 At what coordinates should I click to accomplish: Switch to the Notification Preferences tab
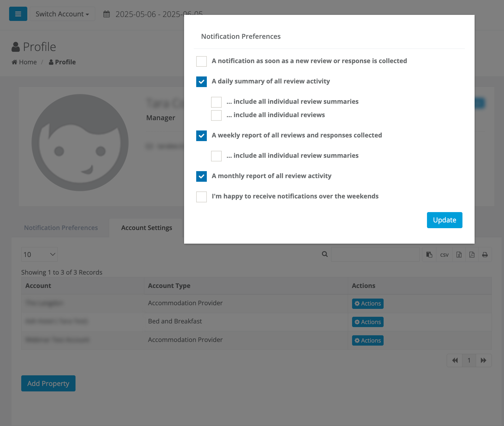(61, 228)
